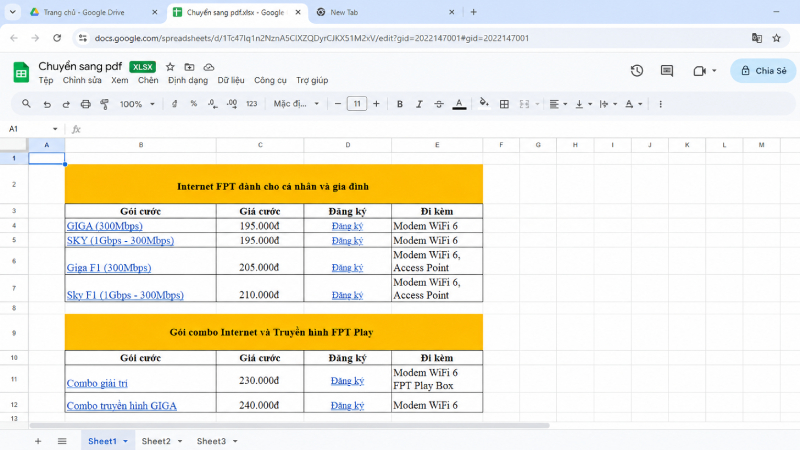Image resolution: width=800 pixels, height=450 pixels.
Task: Toggle bold formatting
Action: coord(399,104)
